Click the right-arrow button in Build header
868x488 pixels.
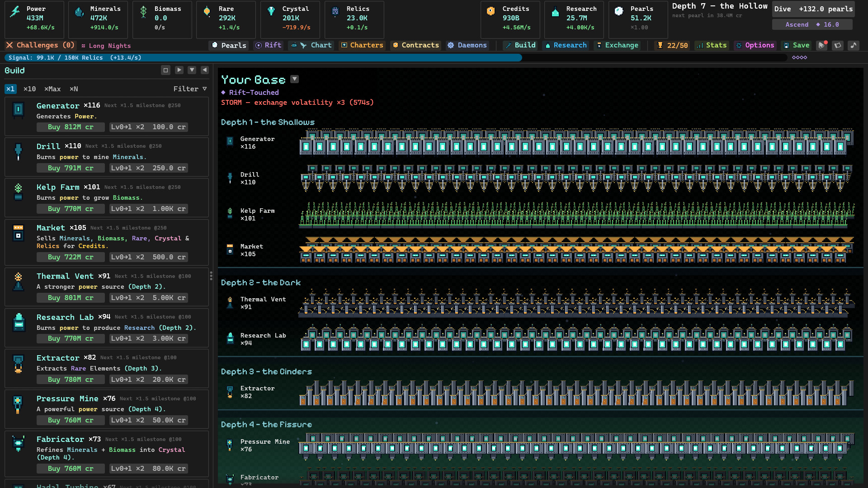tap(179, 70)
